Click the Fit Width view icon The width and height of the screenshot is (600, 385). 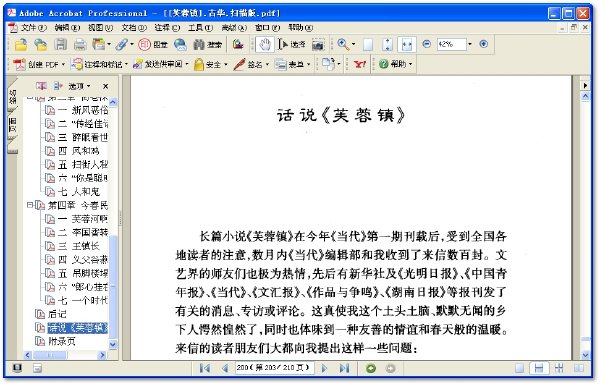407,45
